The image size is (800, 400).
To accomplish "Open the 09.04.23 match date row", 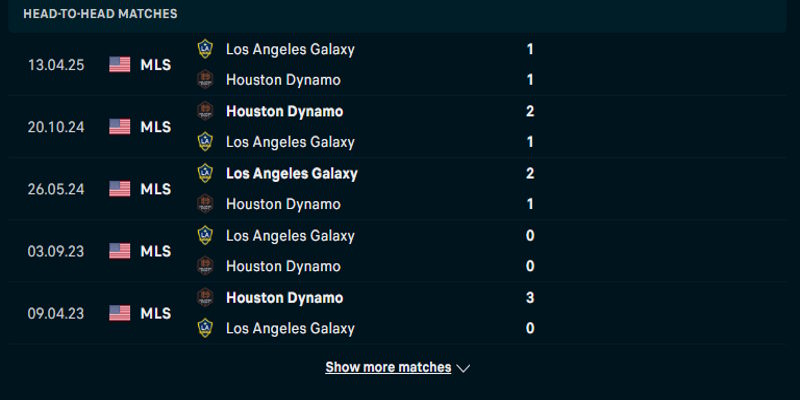I will [56, 313].
